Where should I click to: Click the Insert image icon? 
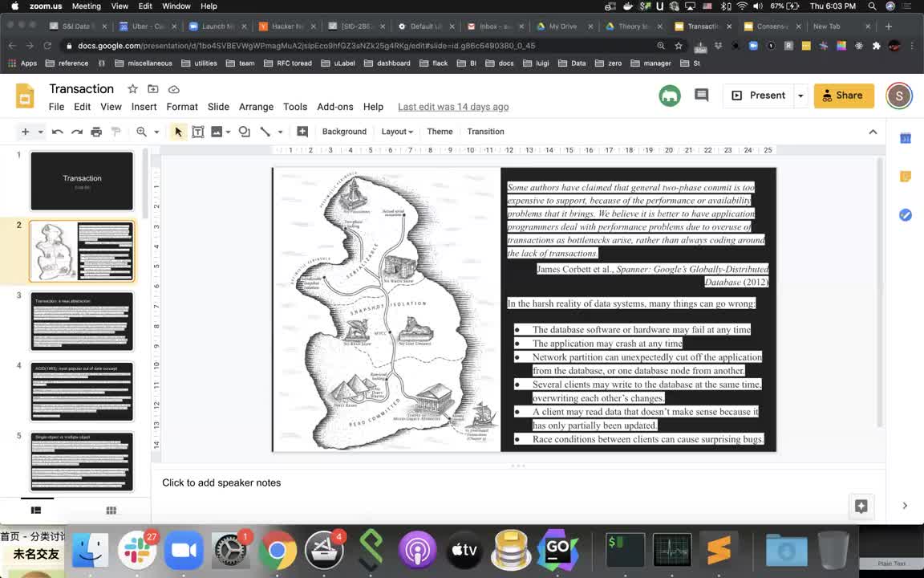217,132
